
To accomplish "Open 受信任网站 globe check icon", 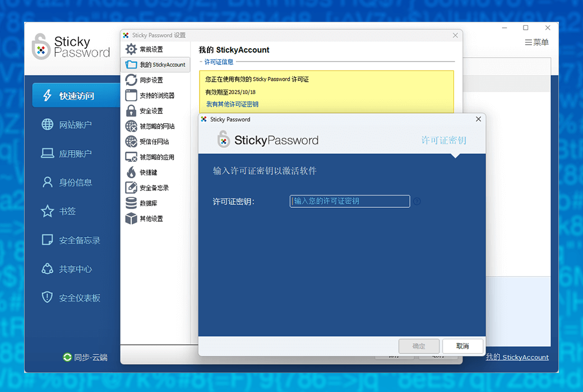I will (x=131, y=142).
